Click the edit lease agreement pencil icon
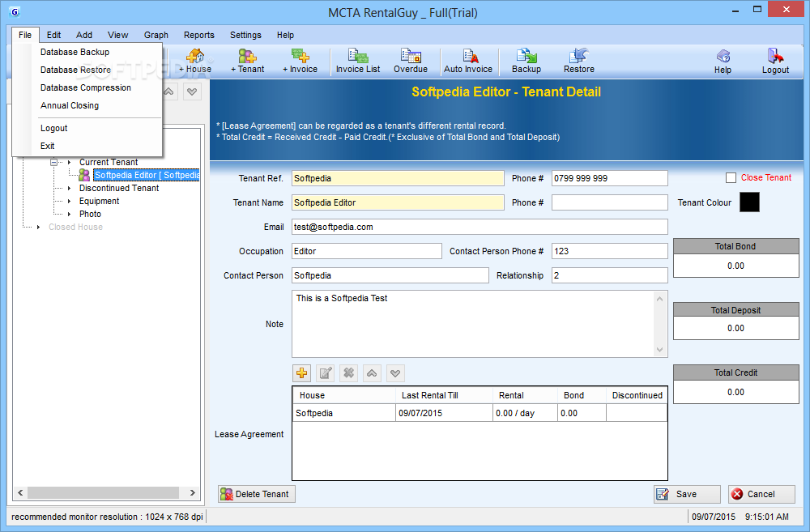 [x=326, y=373]
